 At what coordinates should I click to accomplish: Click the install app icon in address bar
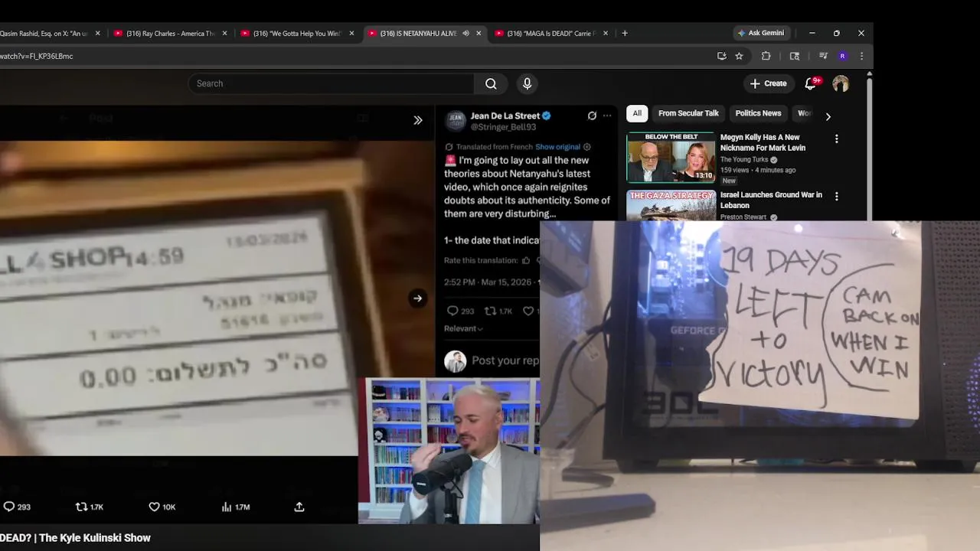click(721, 56)
